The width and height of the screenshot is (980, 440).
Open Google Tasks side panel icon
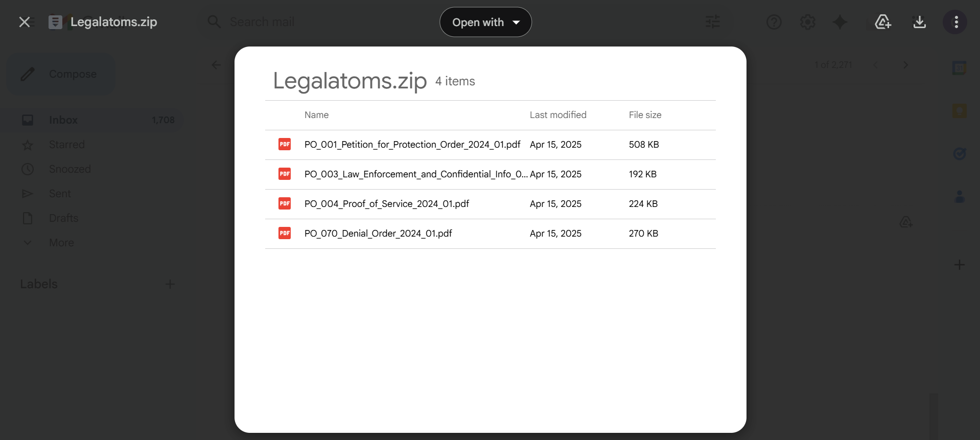click(x=960, y=153)
